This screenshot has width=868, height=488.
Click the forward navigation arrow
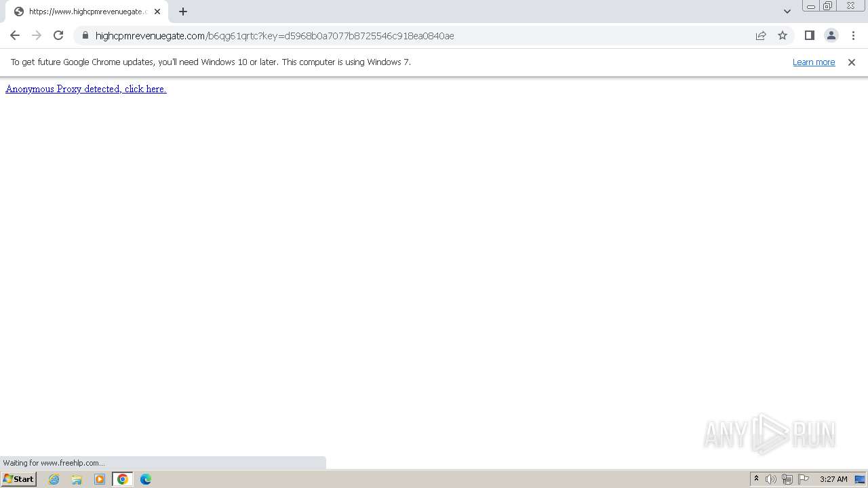click(x=37, y=35)
